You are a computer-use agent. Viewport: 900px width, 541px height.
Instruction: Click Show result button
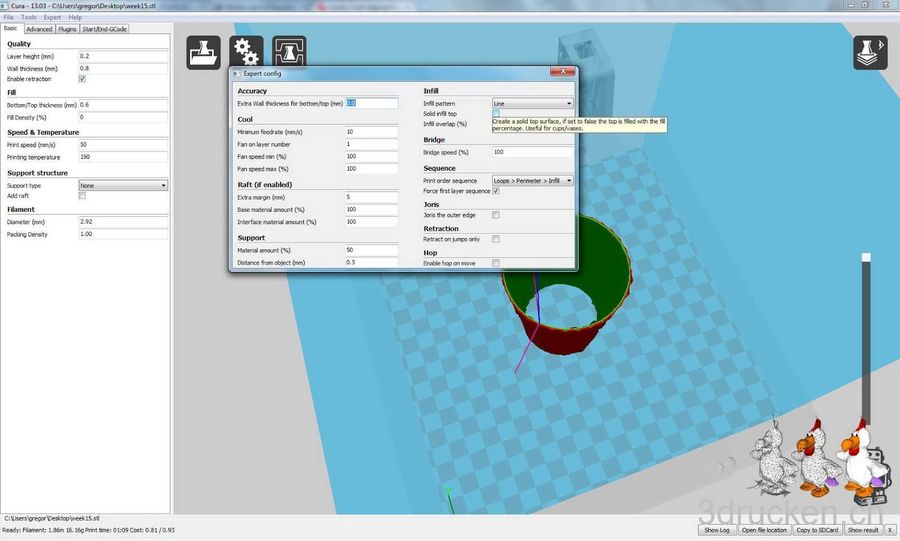[x=863, y=530]
